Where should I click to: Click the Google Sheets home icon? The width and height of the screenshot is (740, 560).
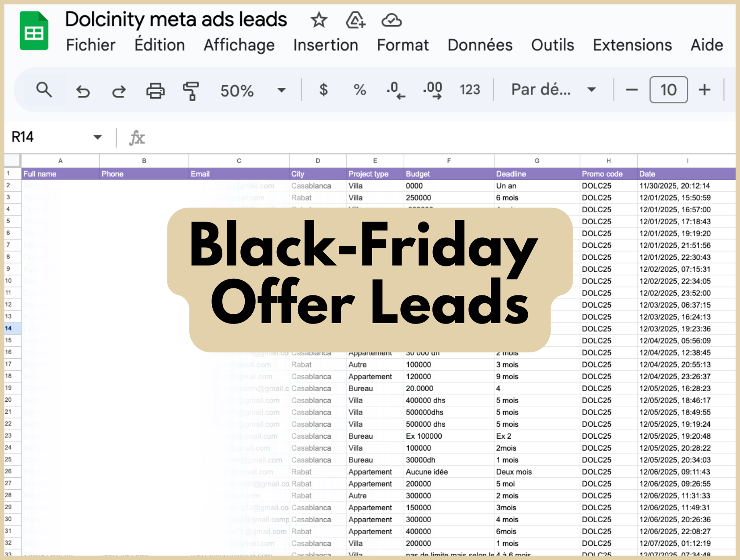(x=34, y=31)
